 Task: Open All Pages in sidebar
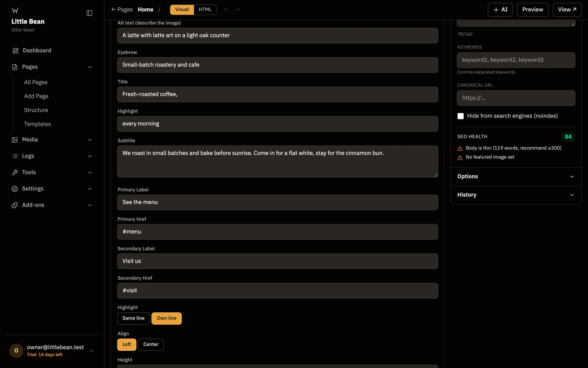tap(36, 82)
